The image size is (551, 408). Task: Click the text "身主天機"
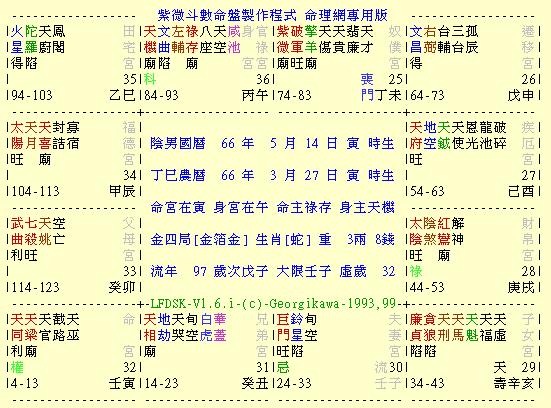367,207
